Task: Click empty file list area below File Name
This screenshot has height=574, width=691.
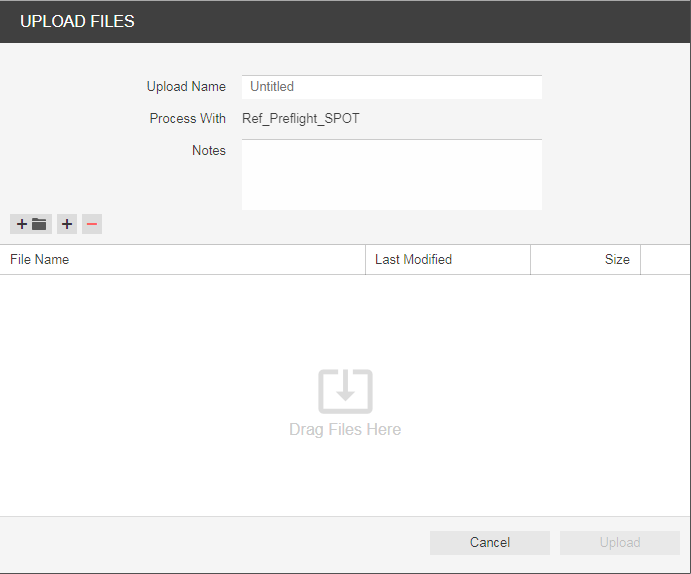Action: click(x=120, y=340)
